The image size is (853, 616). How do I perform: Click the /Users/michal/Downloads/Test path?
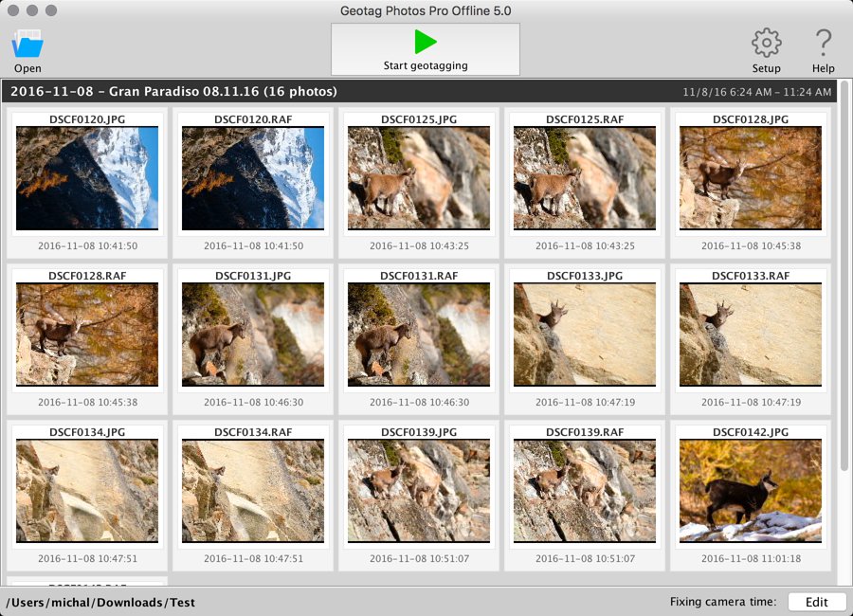pyautogui.click(x=100, y=603)
